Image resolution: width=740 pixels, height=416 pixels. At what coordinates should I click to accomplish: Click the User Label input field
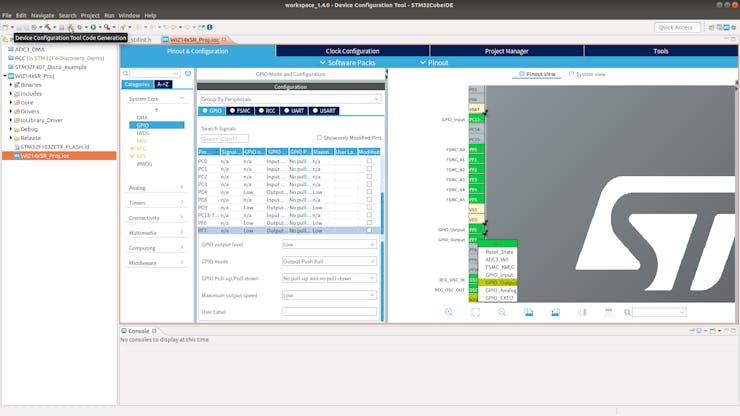[329, 312]
